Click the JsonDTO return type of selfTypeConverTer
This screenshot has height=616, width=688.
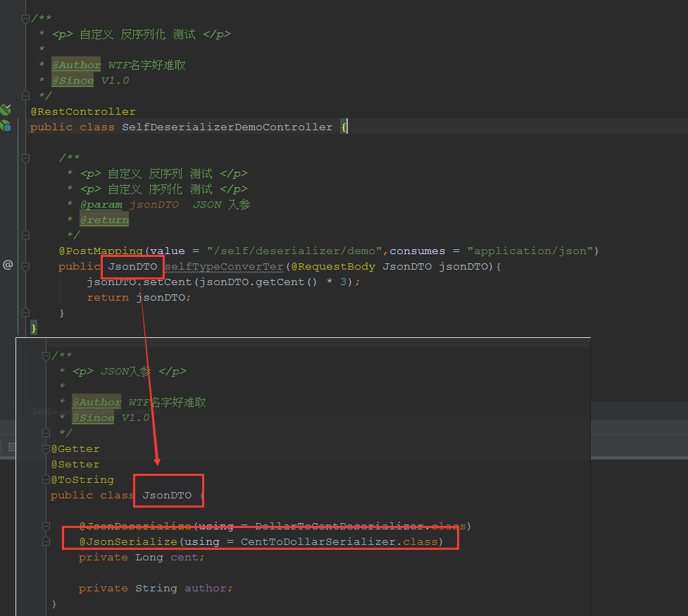coord(132,266)
